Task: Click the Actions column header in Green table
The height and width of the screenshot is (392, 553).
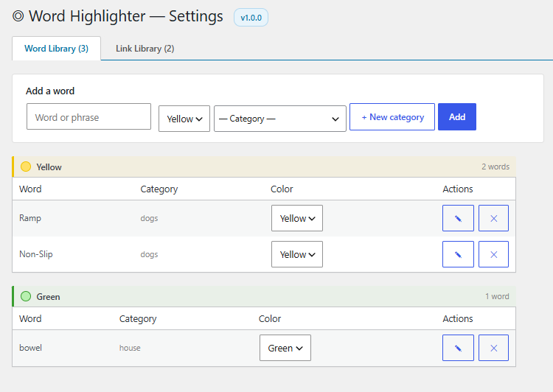Action: [x=458, y=318]
